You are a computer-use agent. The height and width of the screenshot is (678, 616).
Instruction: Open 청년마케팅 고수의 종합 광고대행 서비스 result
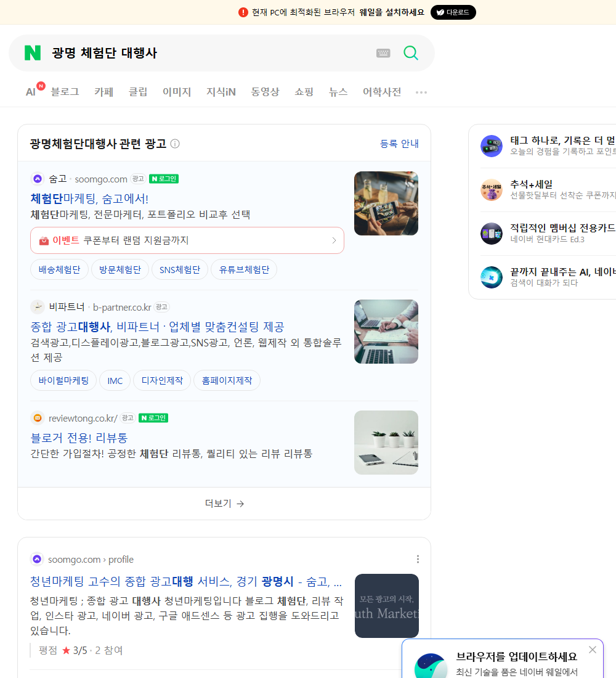point(186,581)
